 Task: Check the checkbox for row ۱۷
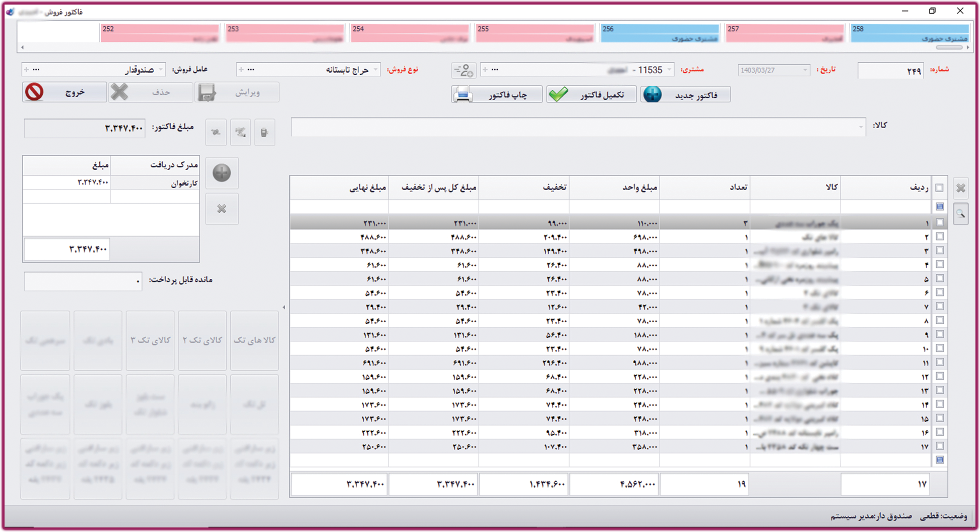pos(940,446)
